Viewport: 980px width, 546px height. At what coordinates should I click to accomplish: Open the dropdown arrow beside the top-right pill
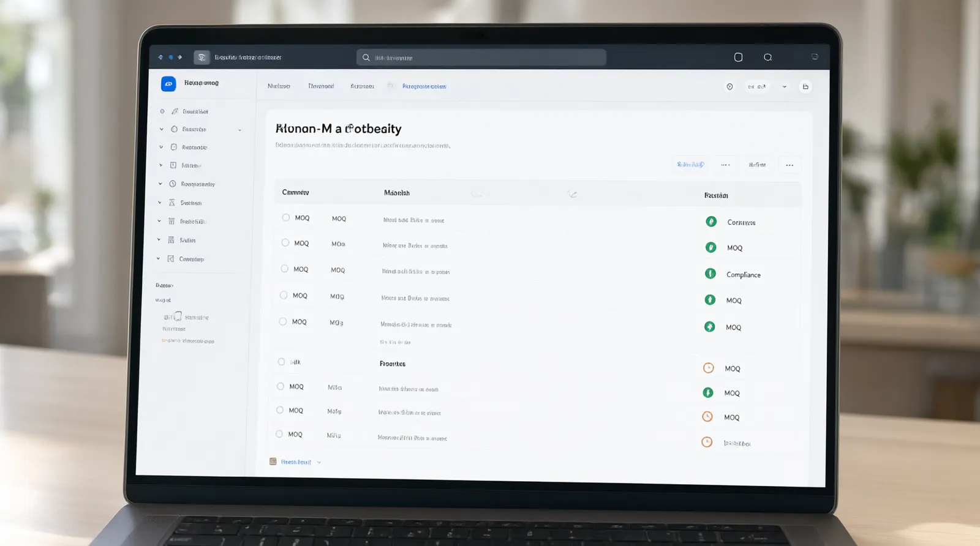pos(784,87)
